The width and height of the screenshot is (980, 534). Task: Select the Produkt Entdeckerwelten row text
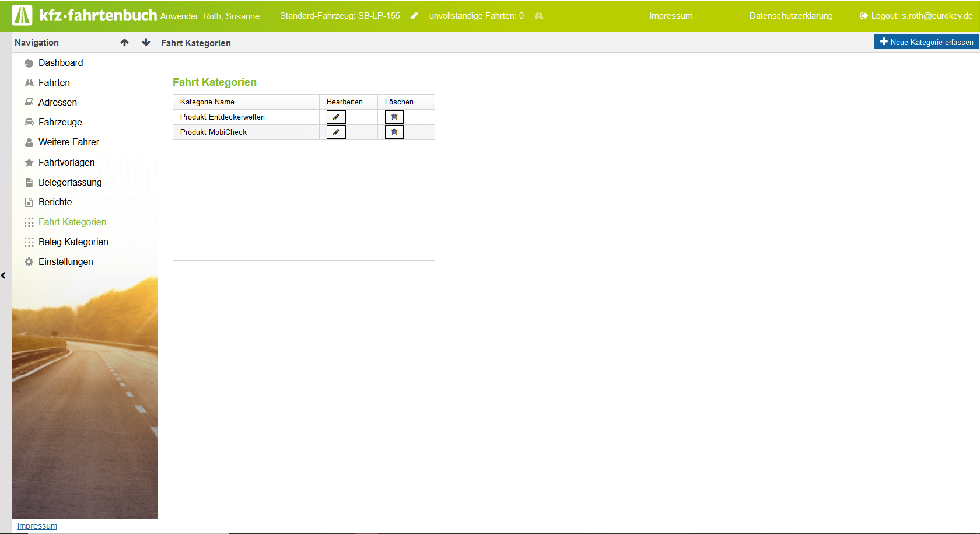pyautogui.click(x=222, y=117)
